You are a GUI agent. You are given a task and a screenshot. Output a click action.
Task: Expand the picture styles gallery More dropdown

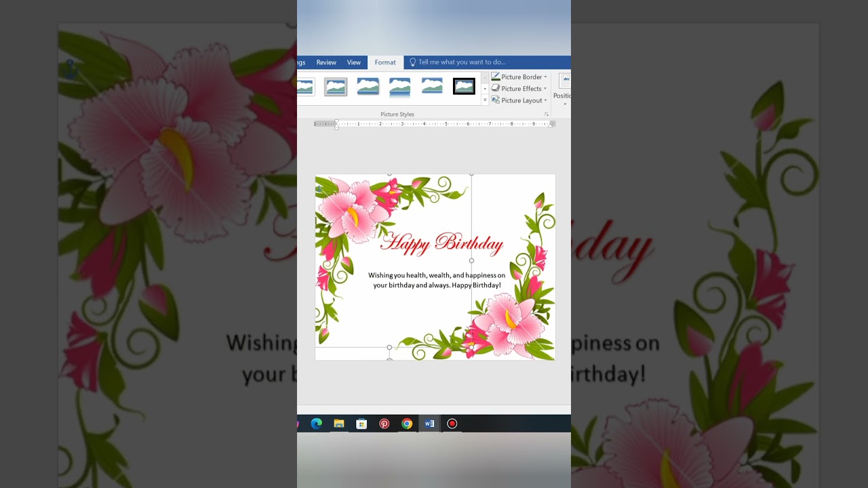tap(485, 100)
